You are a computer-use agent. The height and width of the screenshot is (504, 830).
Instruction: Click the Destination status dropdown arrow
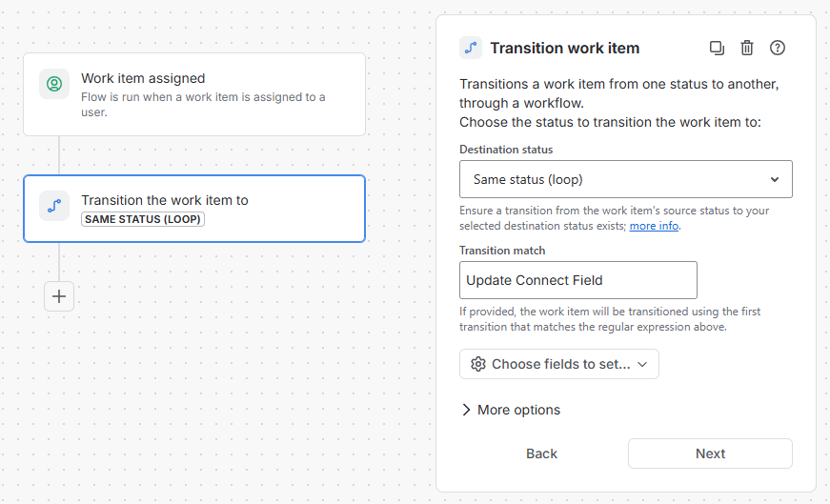tap(775, 179)
